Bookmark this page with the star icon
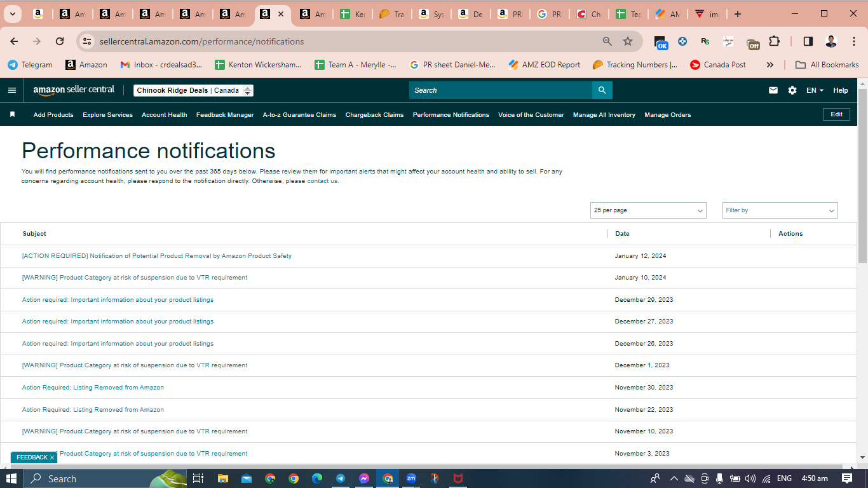This screenshot has width=868, height=488. point(628,41)
